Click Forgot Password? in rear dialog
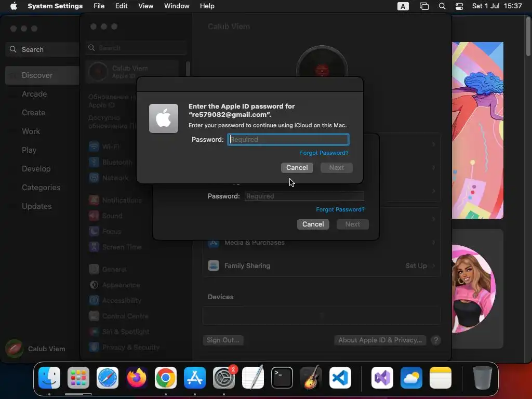Viewport: 532px width, 399px height. [340, 210]
